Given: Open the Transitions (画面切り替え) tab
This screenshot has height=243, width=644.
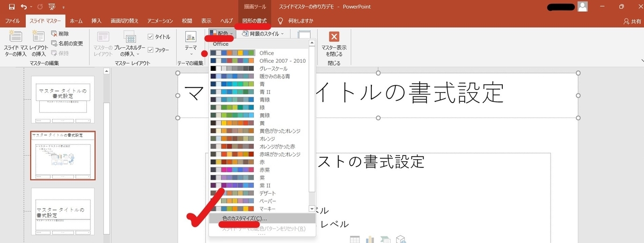Looking at the screenshot, I should 125,21.
